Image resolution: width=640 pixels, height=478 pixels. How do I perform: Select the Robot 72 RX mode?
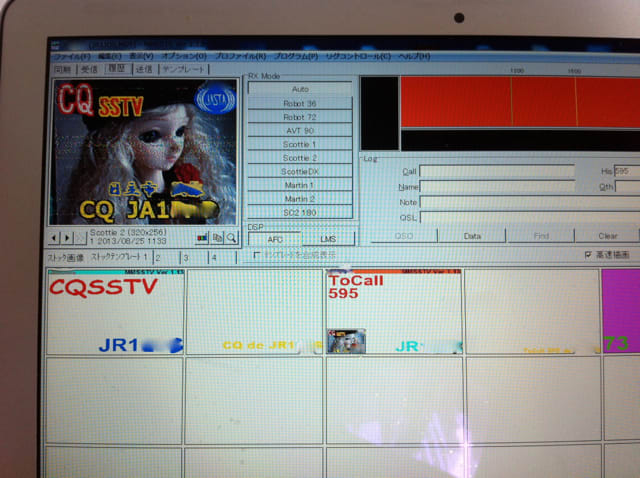coord(300,117)
